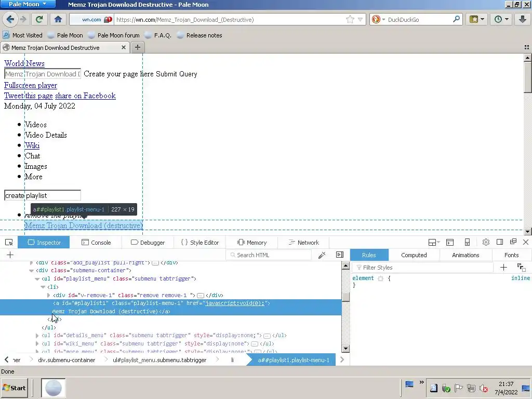Image resolution: width=532 pixels, height=399 pixels.
Task: Click the Pale Moon forum bookmark
Action: point(114,35)
